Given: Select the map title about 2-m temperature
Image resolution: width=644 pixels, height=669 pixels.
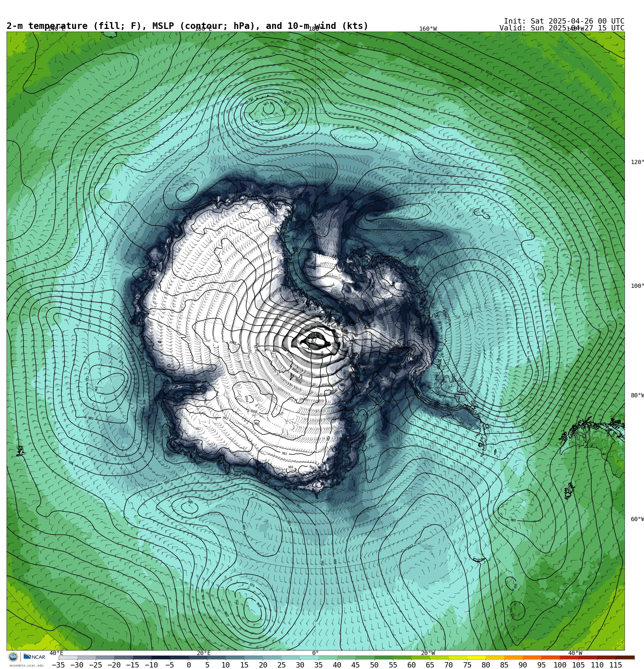Looking at the screenshot, I should (187, 26).
